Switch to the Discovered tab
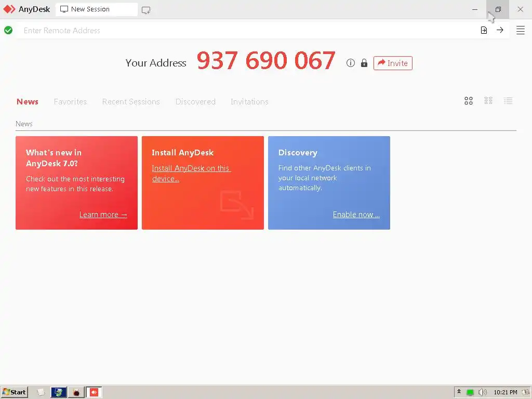 coord(195,101)
